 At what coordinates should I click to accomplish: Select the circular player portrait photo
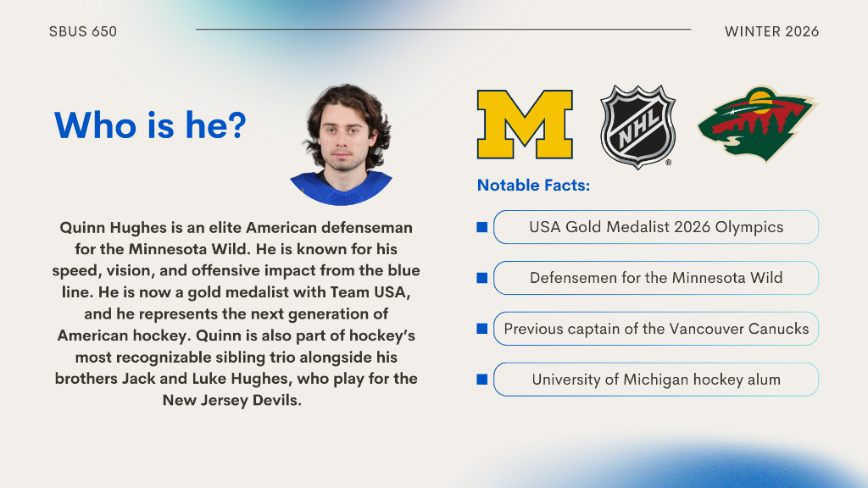click(x=341, y=145)
